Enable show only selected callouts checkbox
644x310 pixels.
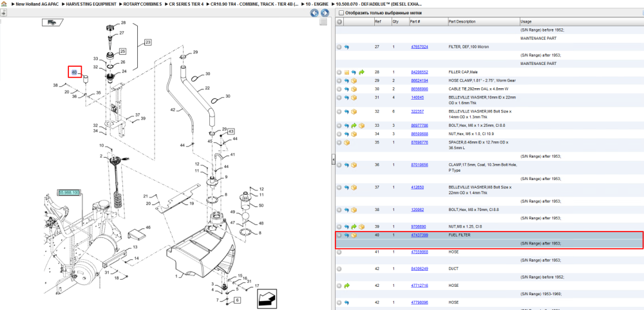tap(341, 13)
